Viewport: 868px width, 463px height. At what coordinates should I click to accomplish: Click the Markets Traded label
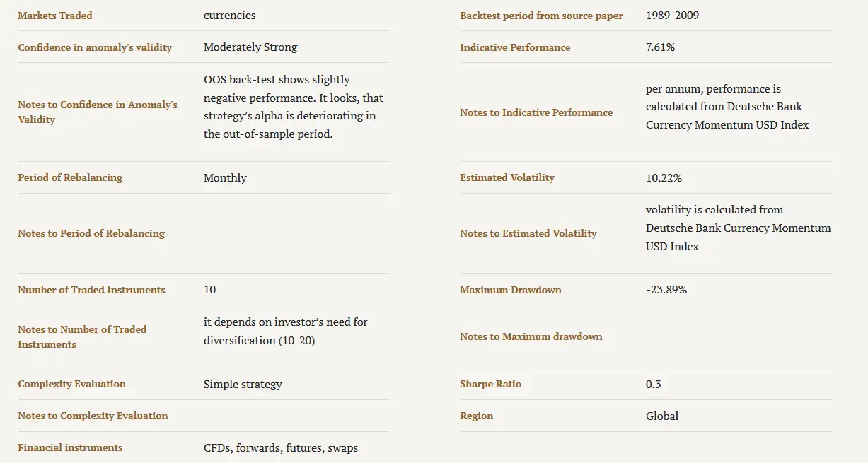55,16
